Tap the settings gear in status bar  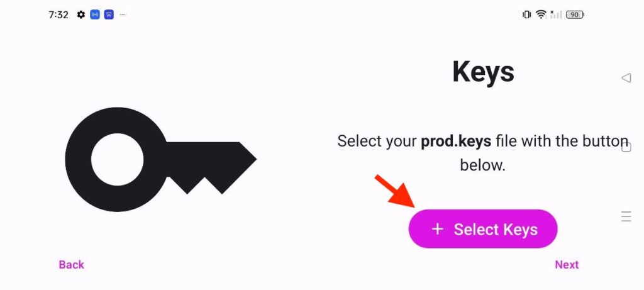pos(81,15)
